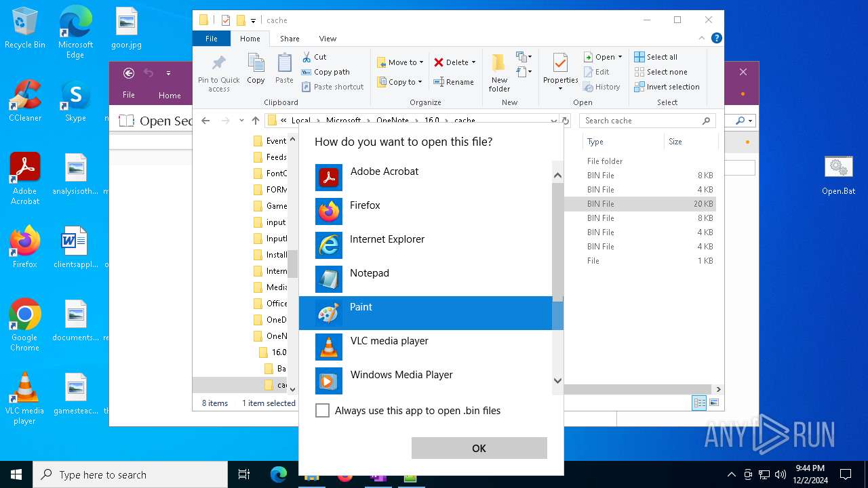The height and width of the screenshot is (488, 868).
Task: Open the New item dropdown icon
Action: tap(524, 57)
